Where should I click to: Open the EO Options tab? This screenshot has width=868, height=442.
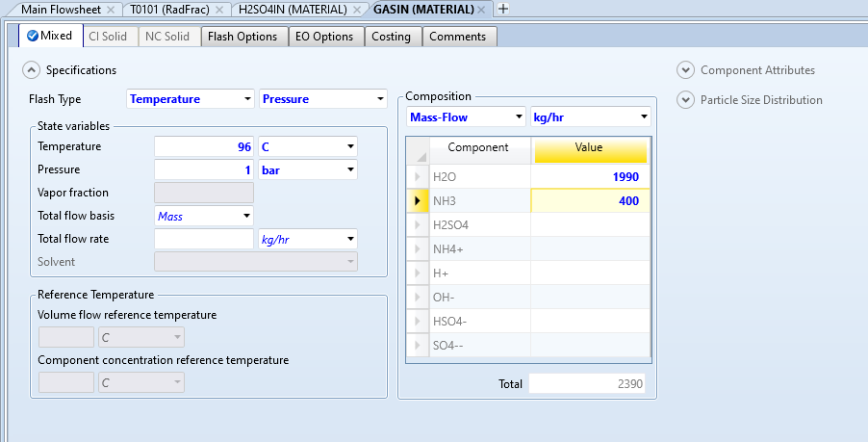pyautogui.click(x=325, y=37)
